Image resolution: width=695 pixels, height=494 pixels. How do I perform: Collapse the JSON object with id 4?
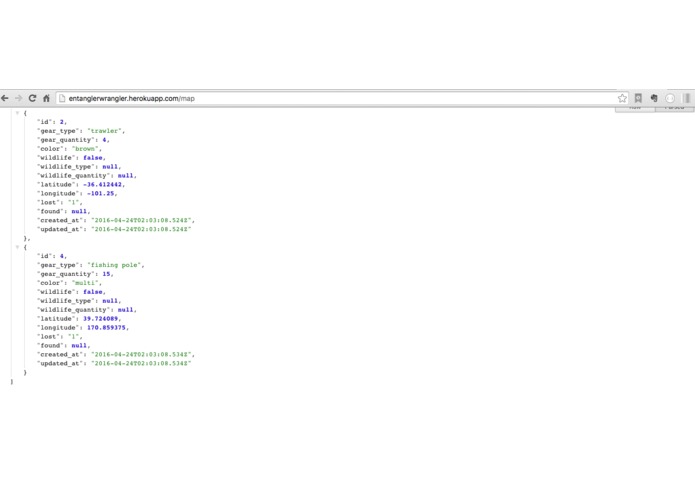17,248
